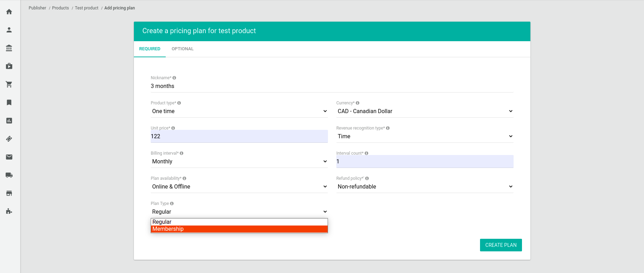The height and width of the screenshot is (273, 644).
Task: Navigate to Test product breadcrumb link
Action: click(87, 8)
